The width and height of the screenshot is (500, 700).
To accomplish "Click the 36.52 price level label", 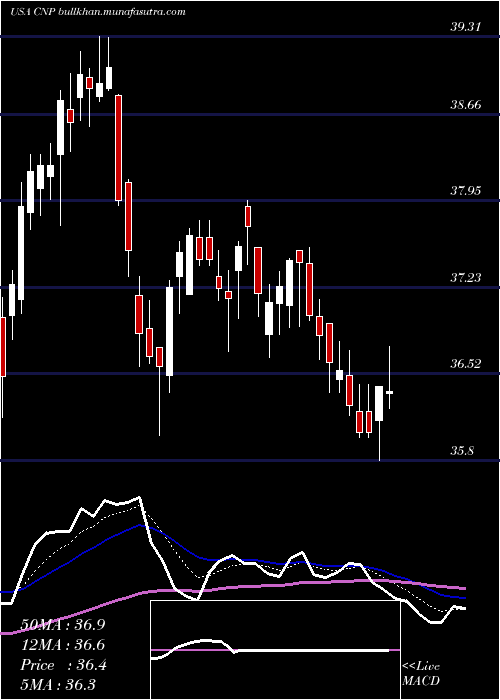I will (465, 363).
